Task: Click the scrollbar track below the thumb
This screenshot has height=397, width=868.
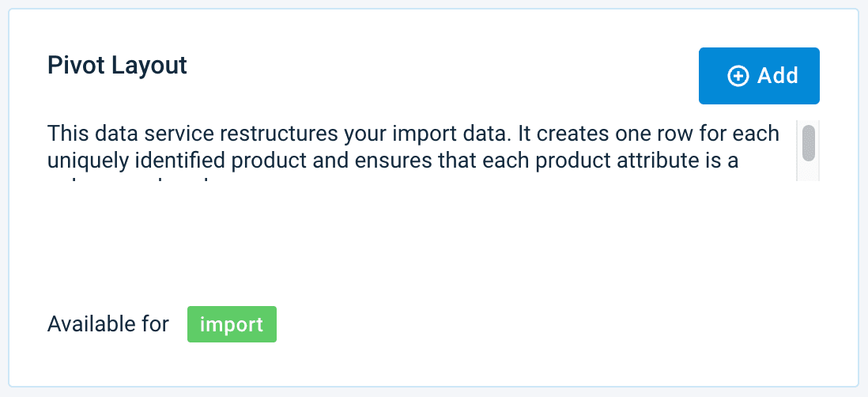Action: 809,172
